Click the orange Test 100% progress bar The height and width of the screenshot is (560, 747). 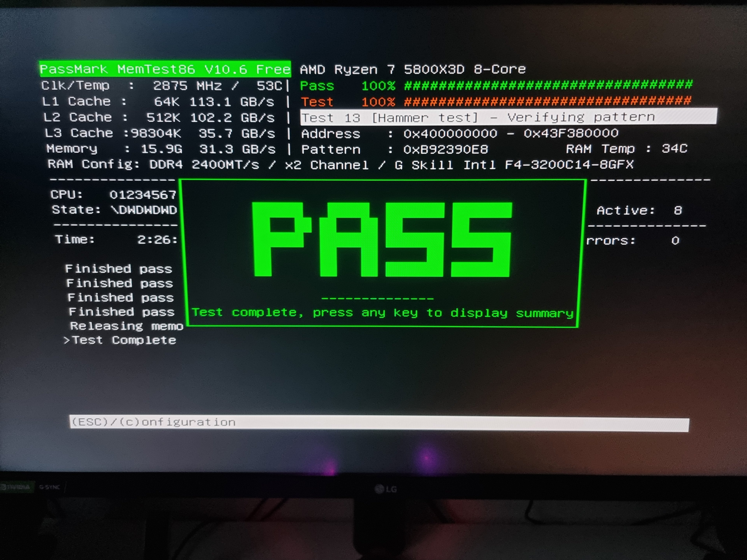(x=547, y=101)
